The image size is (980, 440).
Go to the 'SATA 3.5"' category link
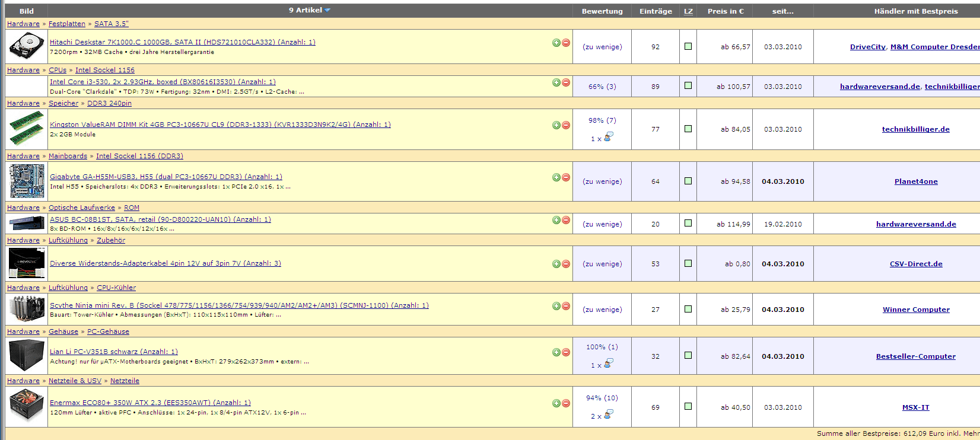112,24
